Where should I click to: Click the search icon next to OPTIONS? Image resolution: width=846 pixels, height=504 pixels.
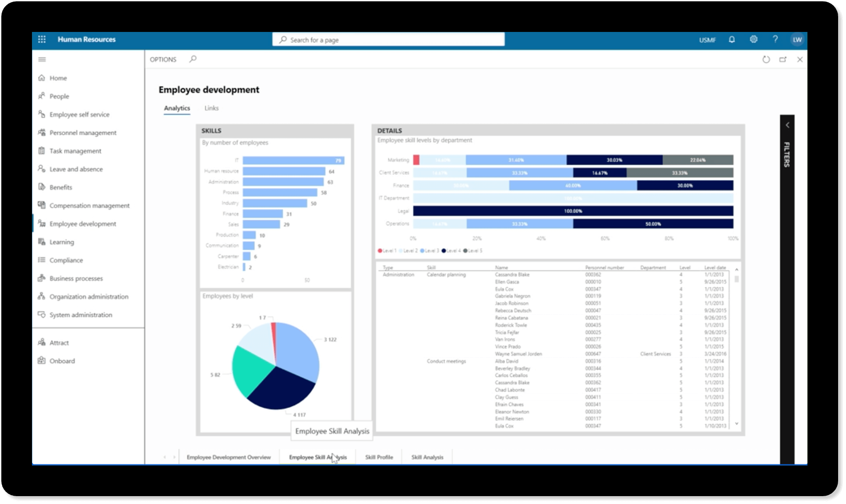click(193, 59)
